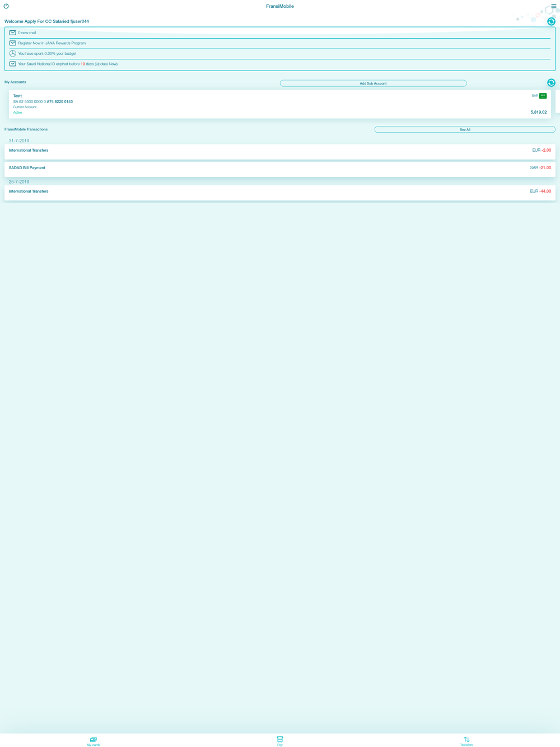Select the account balance 5,819.02
560x747 pixels.
(x=539, y=112)
